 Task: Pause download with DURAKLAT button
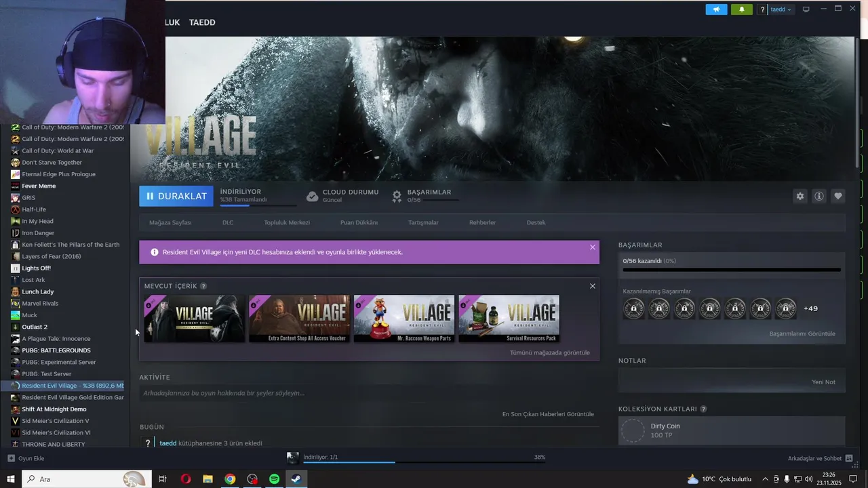pyautogui.click(x=176, y=196)
